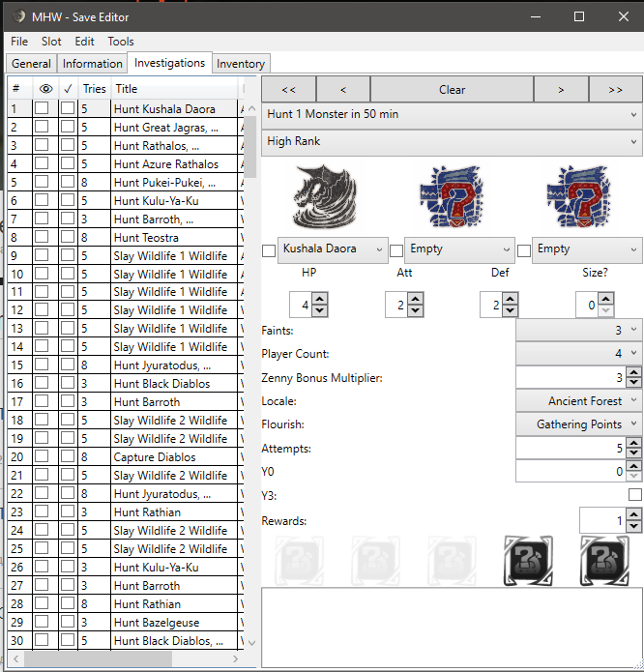Open the File menu
The height and width of the screenshot is (672, 644).
(x=19, y=42)
